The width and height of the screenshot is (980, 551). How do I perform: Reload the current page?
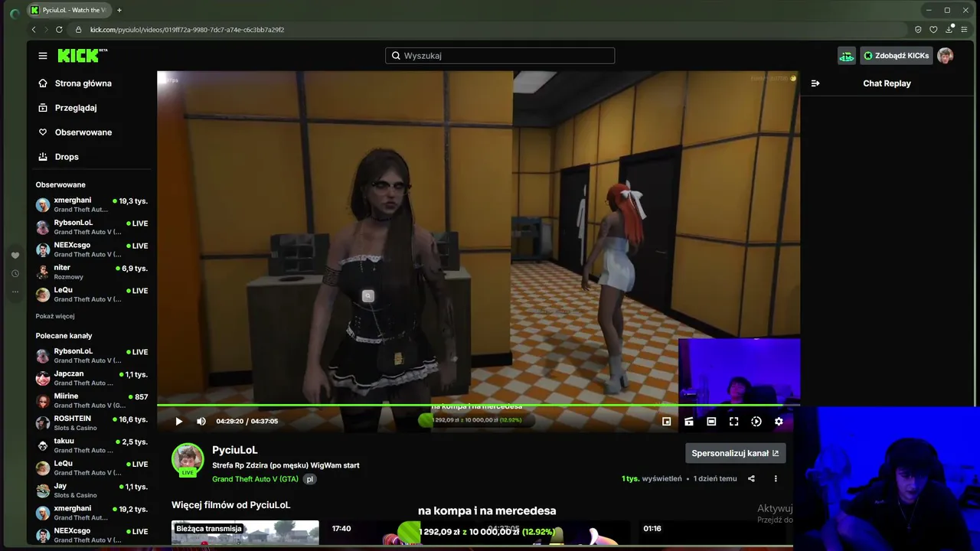tap(59, 30)
